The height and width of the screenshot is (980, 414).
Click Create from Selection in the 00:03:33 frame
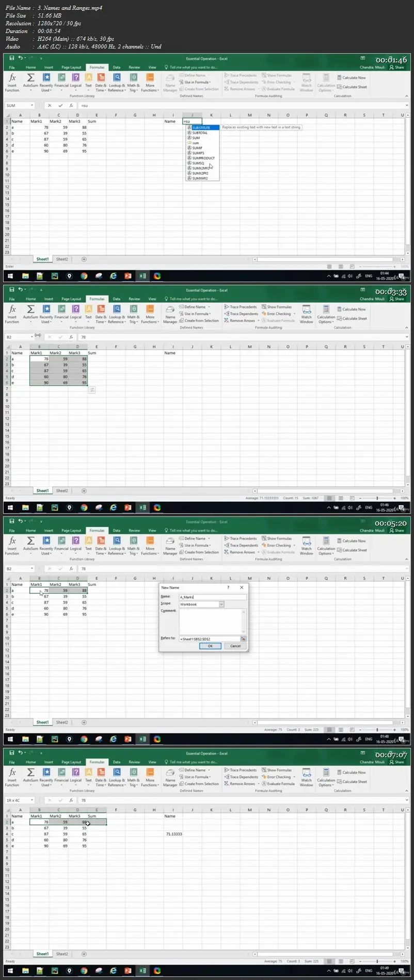click(199, 321)
